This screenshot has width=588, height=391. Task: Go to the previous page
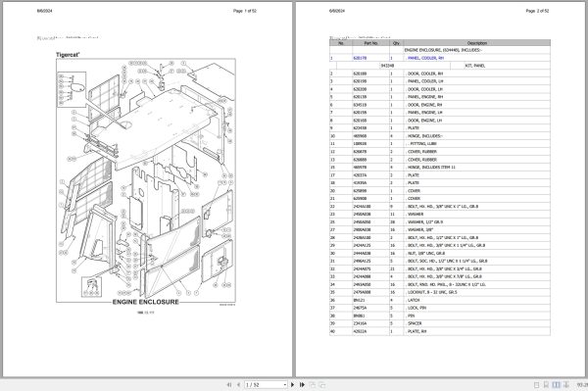pyautogui.click(x=238, y=384)
